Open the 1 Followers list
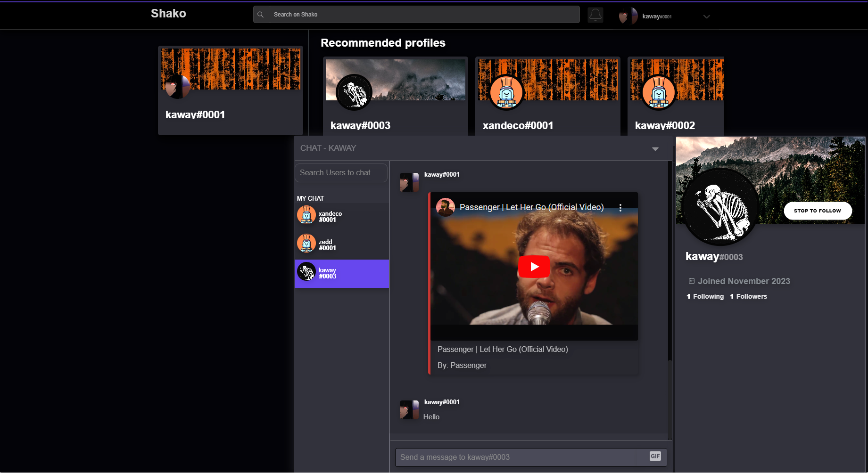Viewport: 868px width, 473px height. coord(748,296)
